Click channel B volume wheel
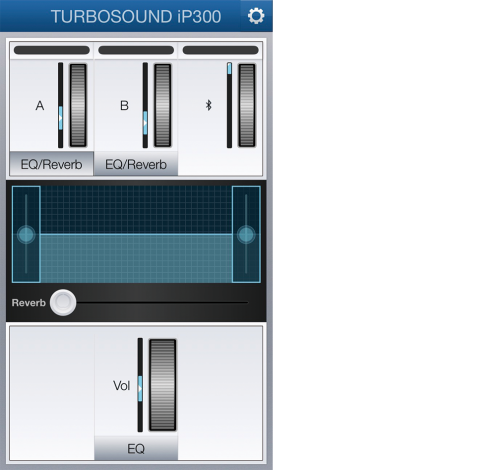Screen dimensions: 496x470 [162, 105]
